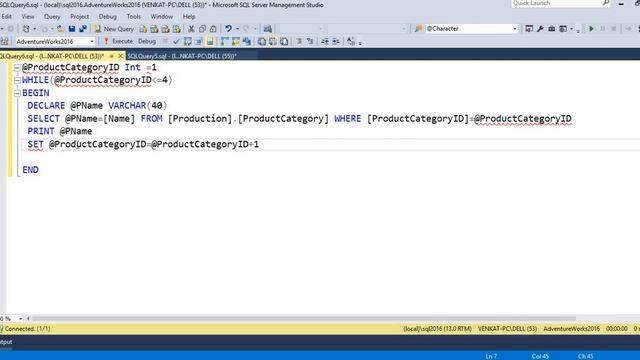The height and width of the screenshot is (360, 640).
Task: Click the New Query button
Action: coord(114,29)
